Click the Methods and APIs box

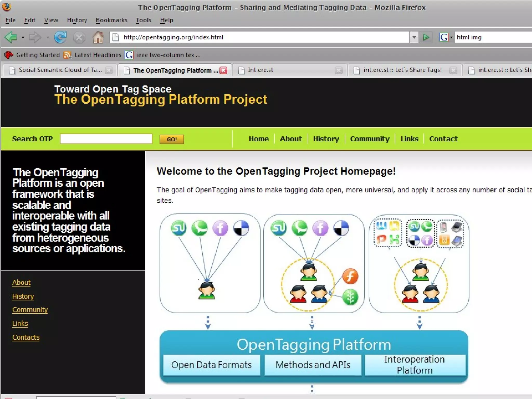coord(313,365)
